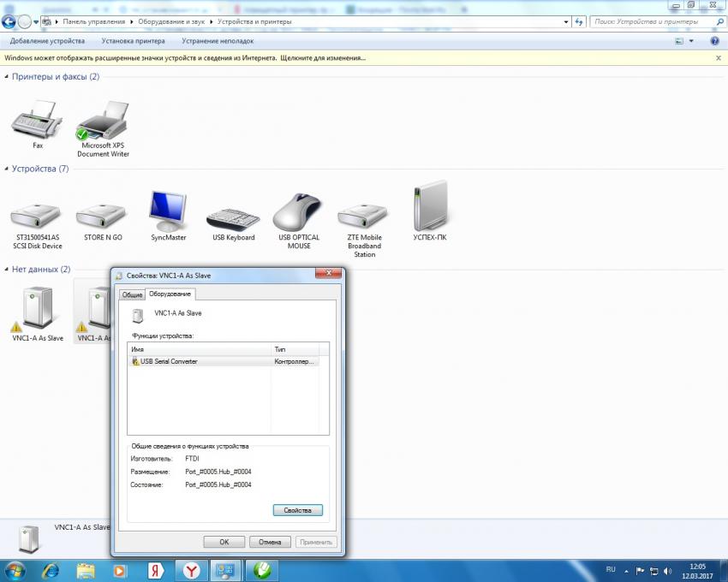Select the STORE N GO drive icon

[x=102, y=214]
